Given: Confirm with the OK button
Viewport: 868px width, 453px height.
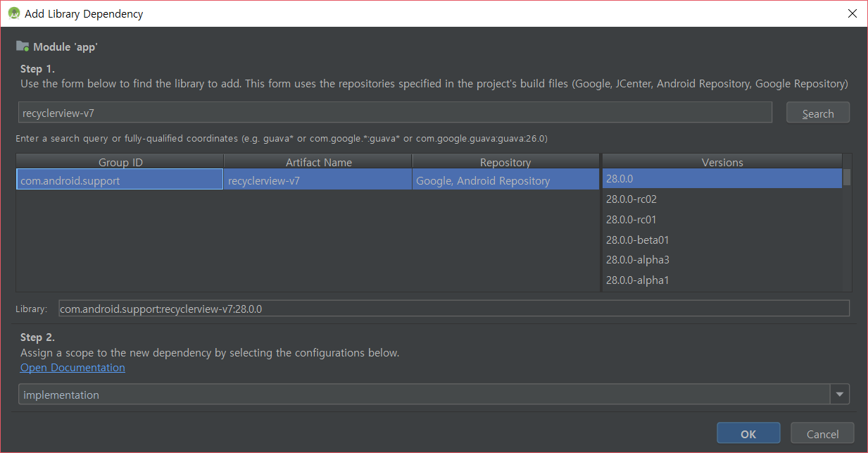Looking at the screenshot, I should [748, 433].
